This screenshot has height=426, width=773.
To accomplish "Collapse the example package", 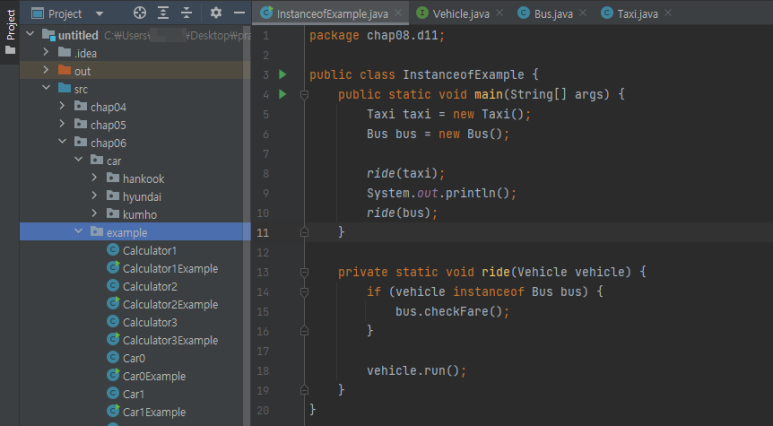I will coord(78,231).
